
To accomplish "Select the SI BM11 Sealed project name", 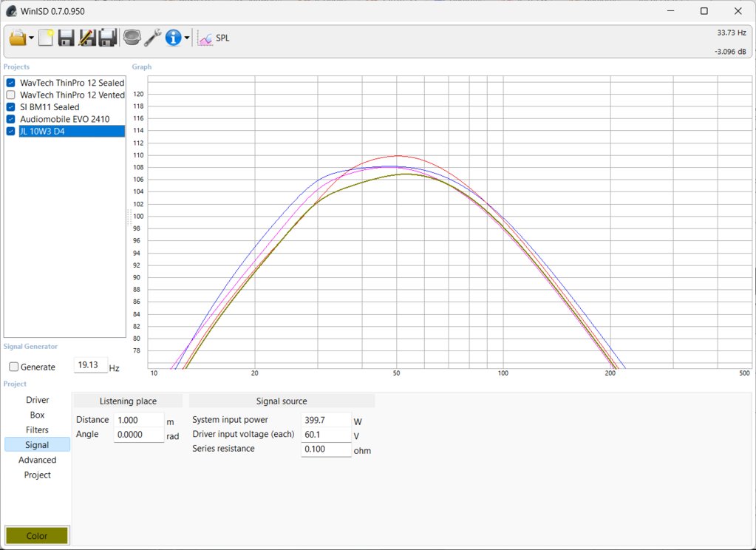I will point(50,107).
